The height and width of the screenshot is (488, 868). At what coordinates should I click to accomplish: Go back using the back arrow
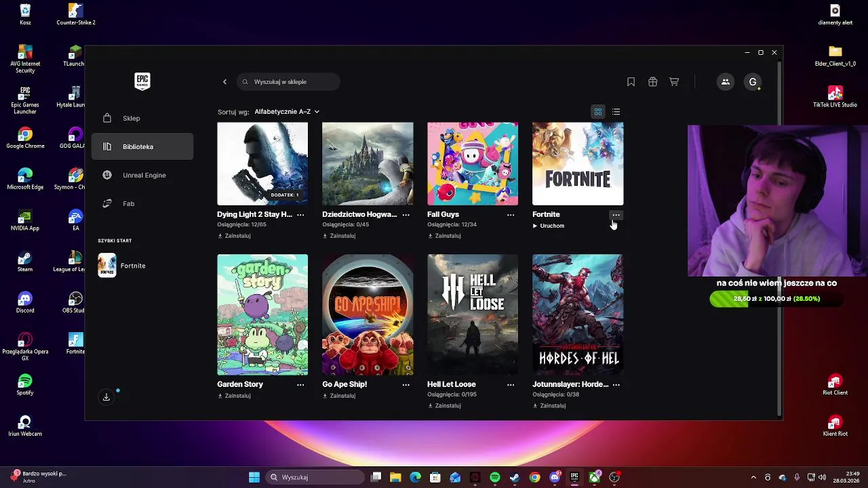point(224,82)
